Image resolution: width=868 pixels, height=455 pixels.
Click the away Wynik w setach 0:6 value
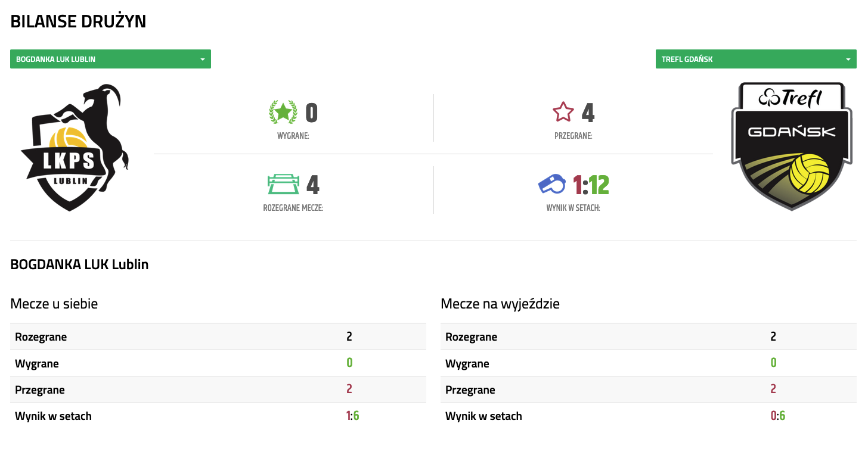(x=778, y=416)
